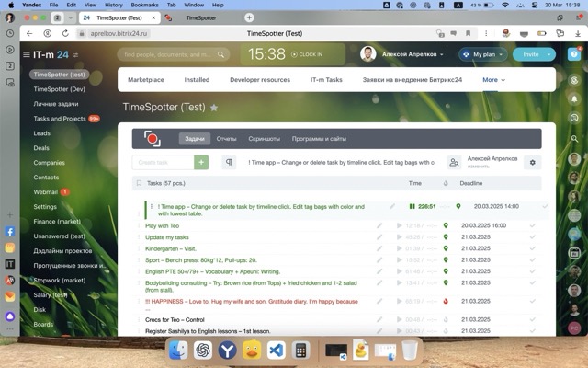This screenshot has width=588, height=368.
Task: Click the Create task input field
Action: coord(163,162)
